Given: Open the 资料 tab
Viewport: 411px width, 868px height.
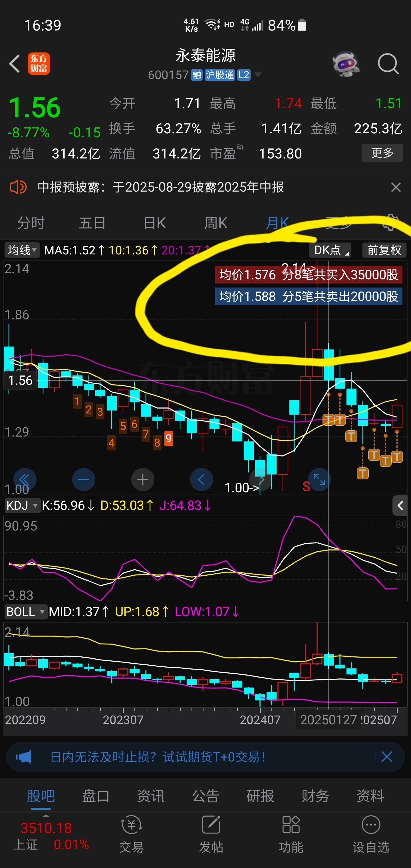Looking at the screenshot, I should 370,796.
